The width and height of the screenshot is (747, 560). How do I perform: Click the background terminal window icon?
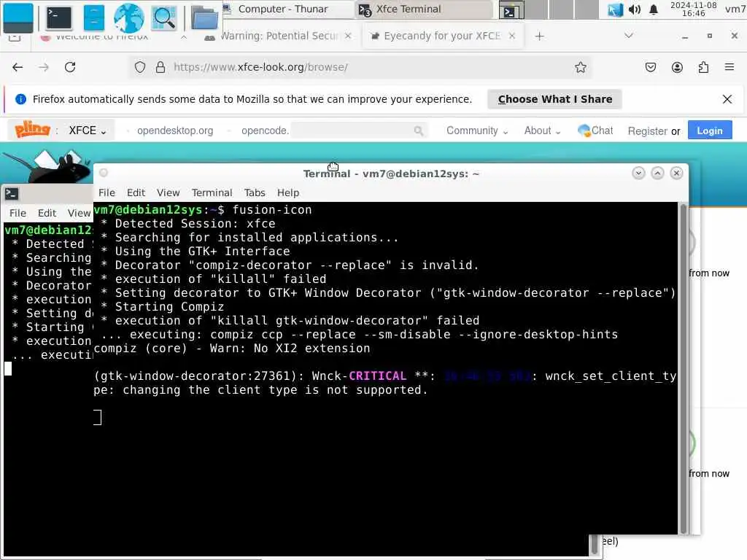(x=12, y=194)
